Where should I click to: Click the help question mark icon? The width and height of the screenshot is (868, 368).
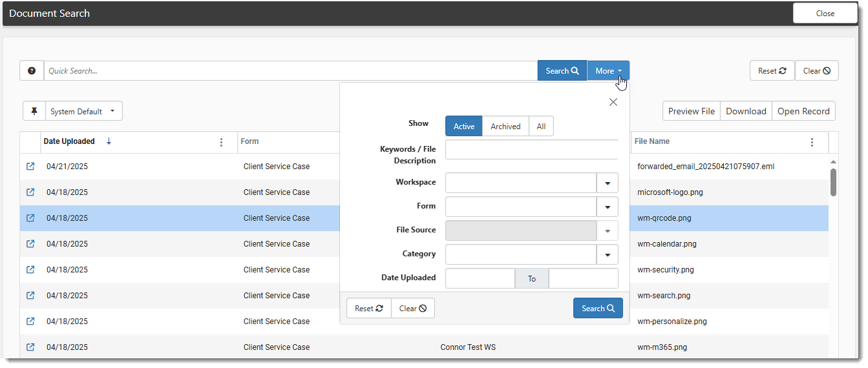point(32,71)
